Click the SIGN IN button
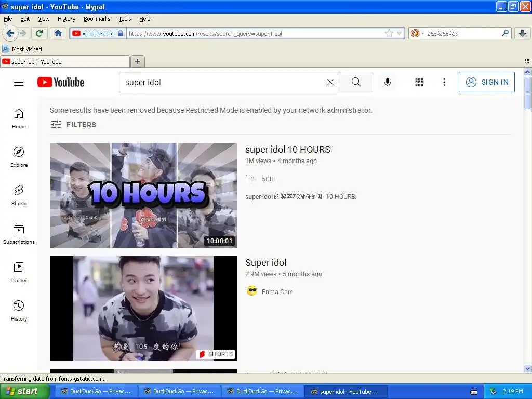 coord(486,82)
